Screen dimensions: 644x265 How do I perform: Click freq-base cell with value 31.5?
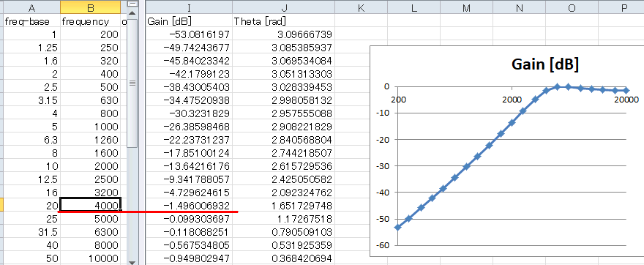(x=32, y=232)
